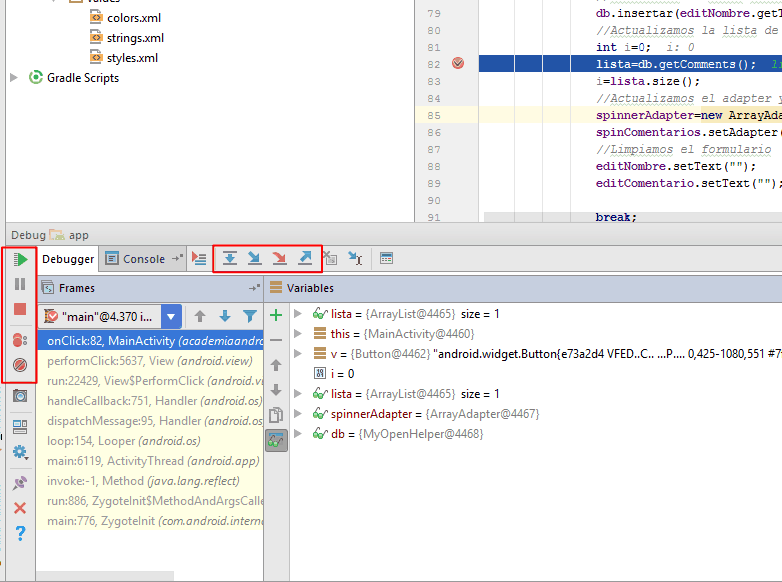This screenshot has width=782, height=582.
Task: Pause the program execution
Action: [x=20, y=284]
